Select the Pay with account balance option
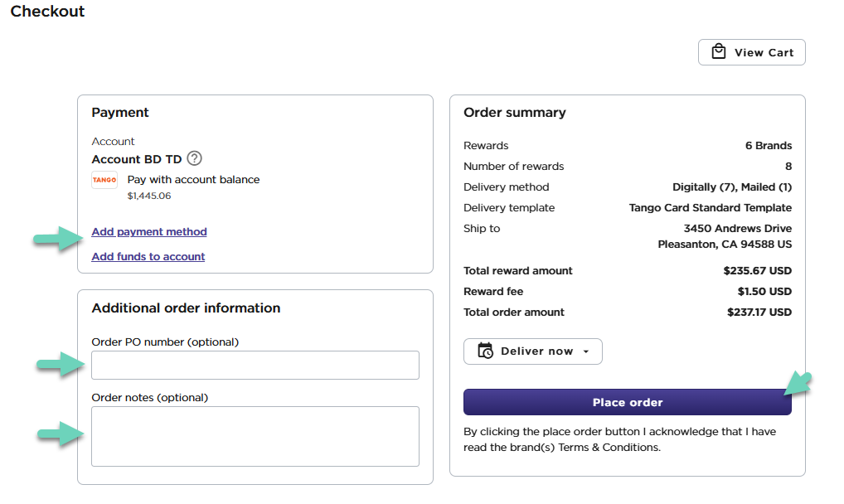The width and height of the screenshot is (844, 504). pyautogui.click(x=193, y=180)
